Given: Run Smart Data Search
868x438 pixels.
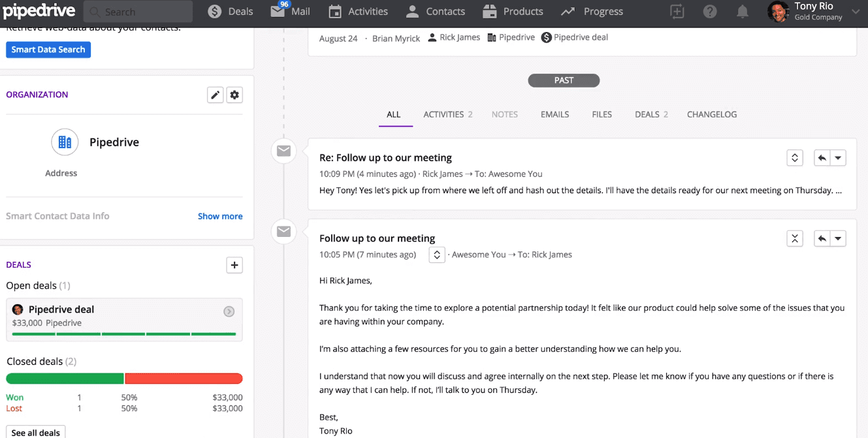Looking at the screenshot, I should click(x=48, y=50).
